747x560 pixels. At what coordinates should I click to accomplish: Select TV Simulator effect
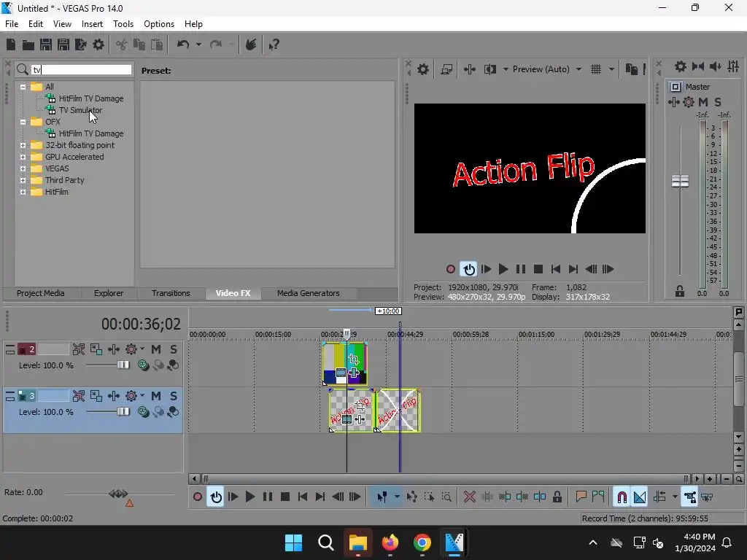[80, 110]
